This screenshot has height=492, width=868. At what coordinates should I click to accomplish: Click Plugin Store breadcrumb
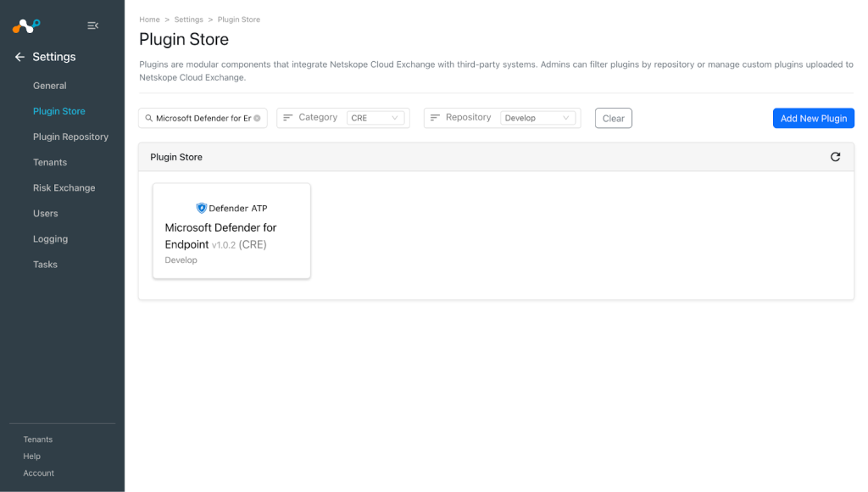click(x=238, y=20)
